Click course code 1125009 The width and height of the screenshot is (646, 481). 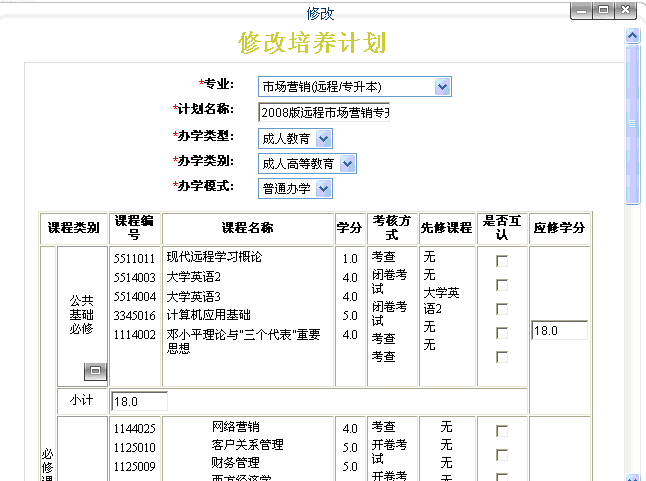[x=134, y=467]
